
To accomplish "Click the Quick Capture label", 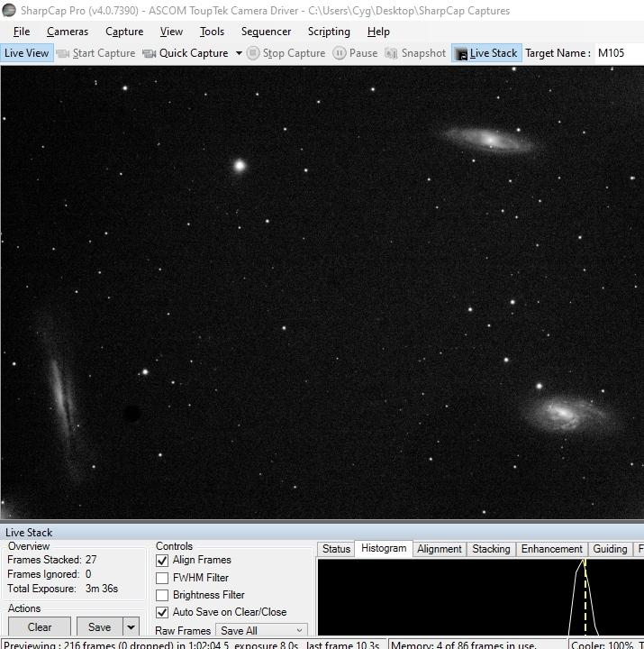I will point(194,53).
